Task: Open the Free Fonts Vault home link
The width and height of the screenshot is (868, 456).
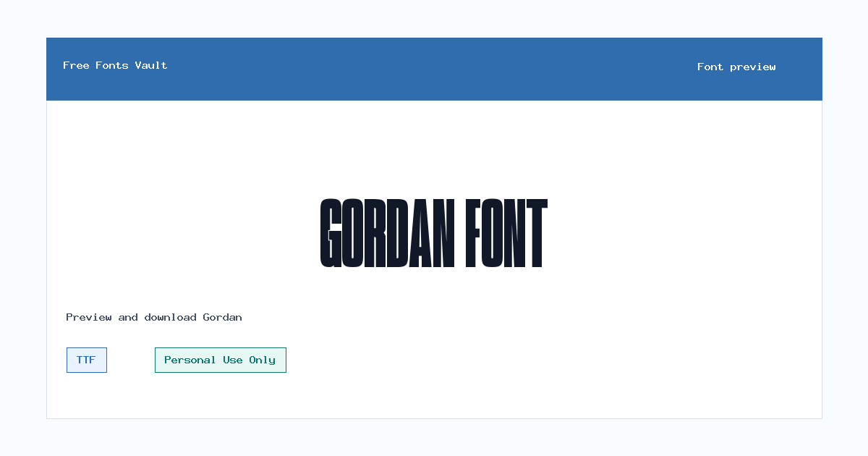Action: point(115,65)
